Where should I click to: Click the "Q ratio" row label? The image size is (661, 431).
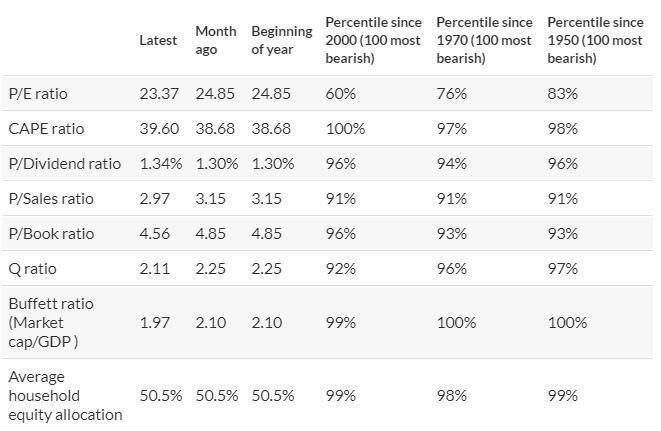point(33,268)
